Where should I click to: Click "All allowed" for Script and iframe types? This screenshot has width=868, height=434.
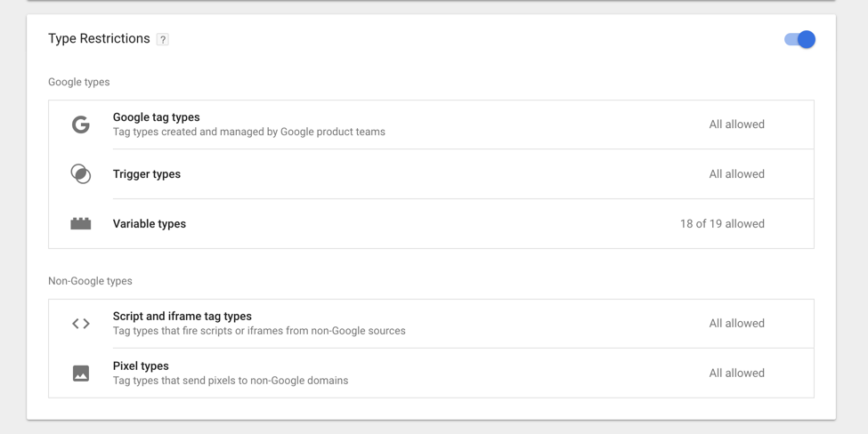click(x=737, y=324)
